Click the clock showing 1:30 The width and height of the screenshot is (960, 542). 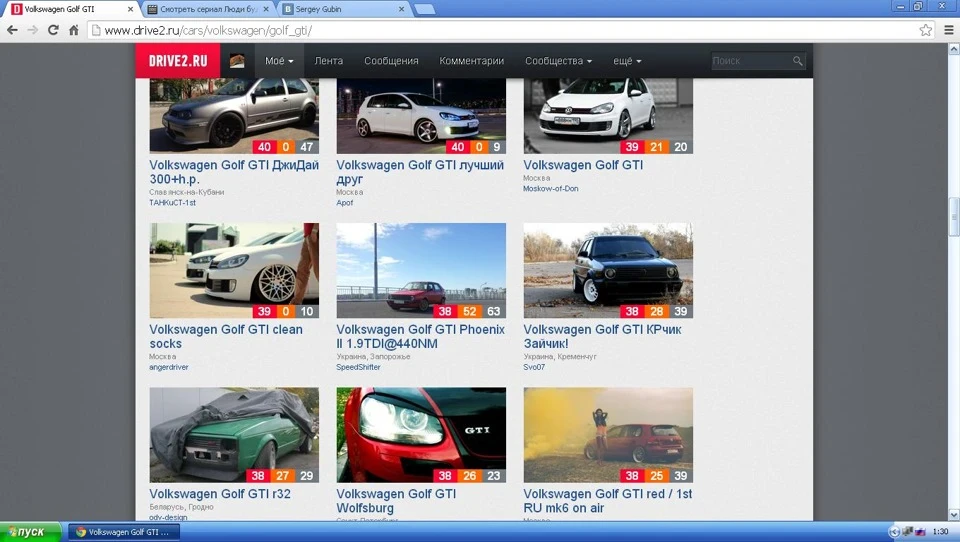click(940, 532)
